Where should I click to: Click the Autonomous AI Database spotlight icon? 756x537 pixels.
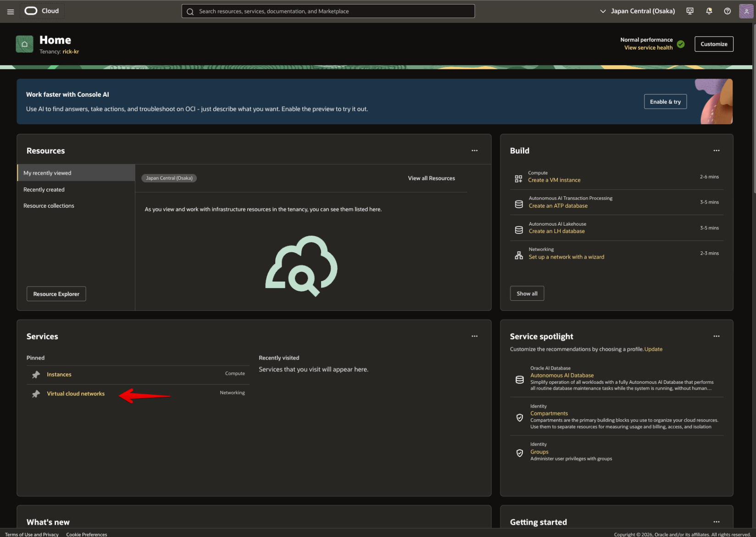click(520, 380)
